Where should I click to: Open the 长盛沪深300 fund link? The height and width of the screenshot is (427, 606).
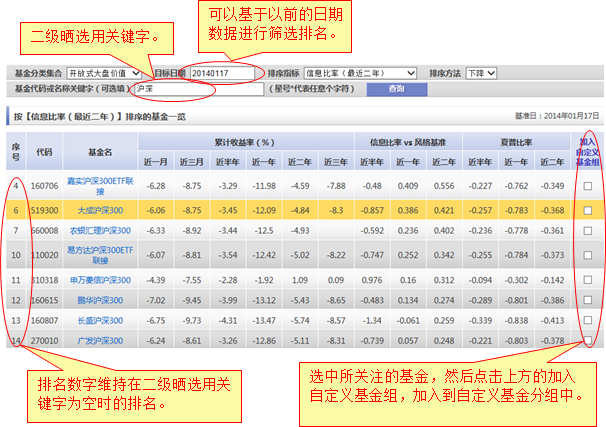coord(100,321)
